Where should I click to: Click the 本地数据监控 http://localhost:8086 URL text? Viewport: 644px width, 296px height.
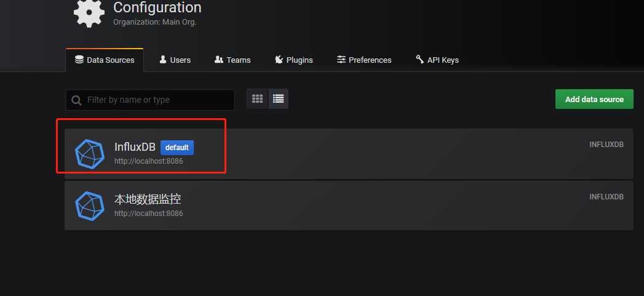(149, 214)
